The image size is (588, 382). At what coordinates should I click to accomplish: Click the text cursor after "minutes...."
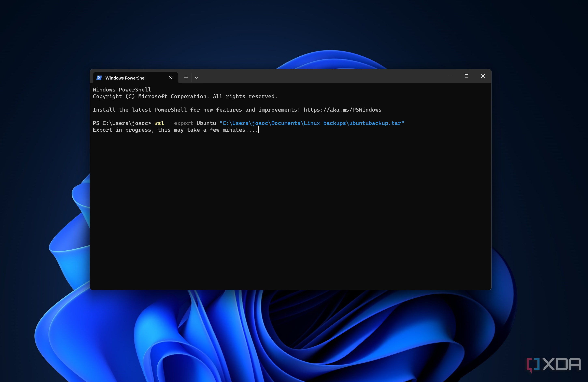pyautogui.click(x=258, y=130)
